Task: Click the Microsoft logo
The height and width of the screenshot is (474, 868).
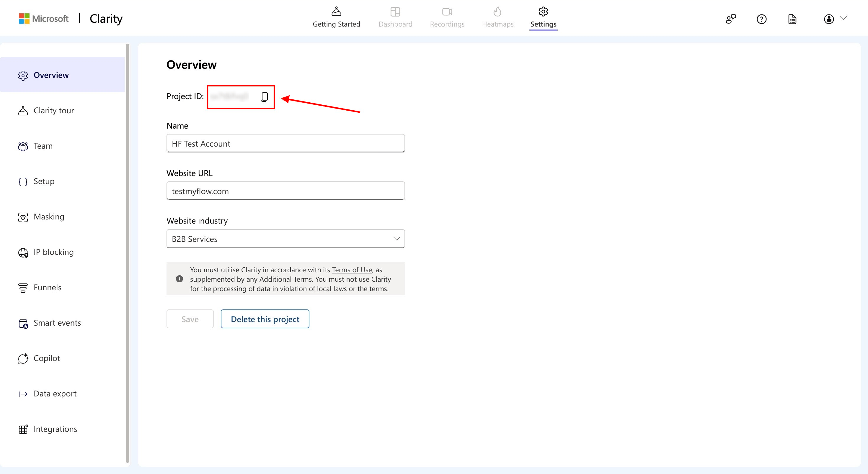Action: 43,19
